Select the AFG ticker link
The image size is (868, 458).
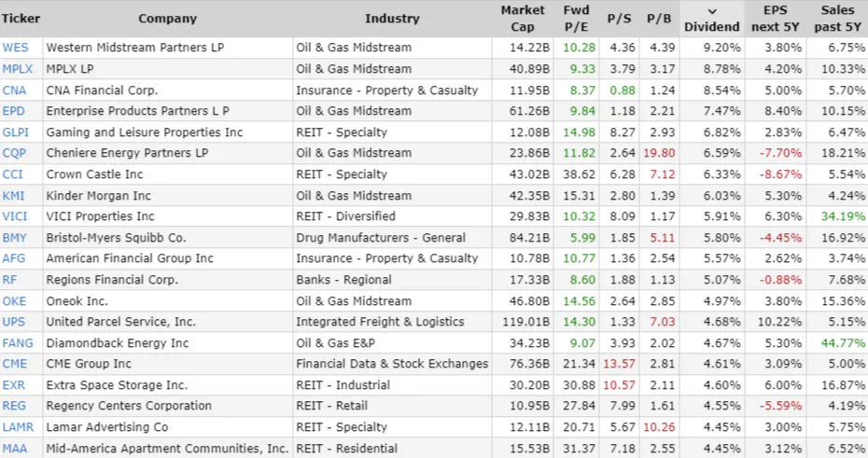click(14, 258)
